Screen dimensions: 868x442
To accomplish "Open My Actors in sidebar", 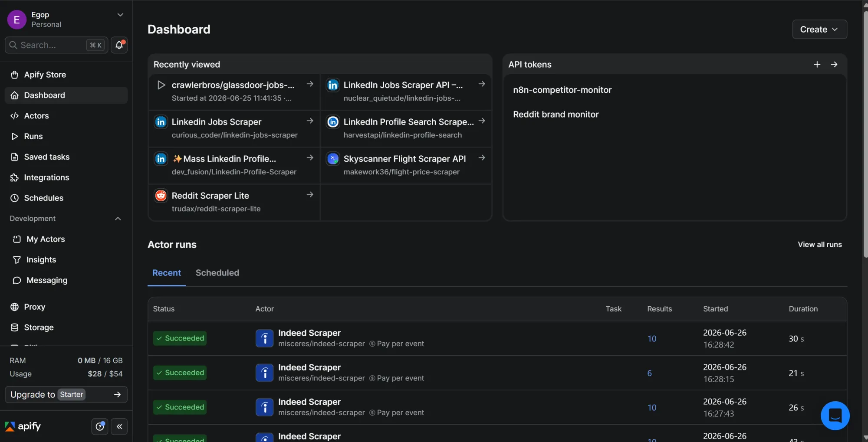I will pyautogui.click(x=66, y=239).
